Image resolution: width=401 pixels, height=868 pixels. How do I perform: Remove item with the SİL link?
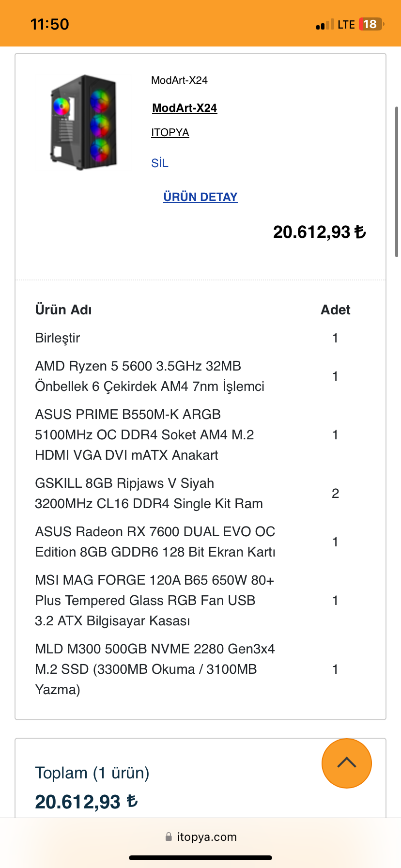(x=160, y=163)
